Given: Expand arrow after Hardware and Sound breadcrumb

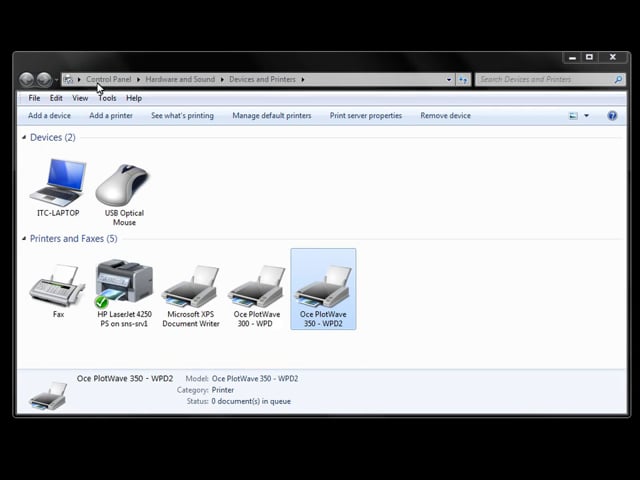Looking at the screenshot, I should coord(222,79).
